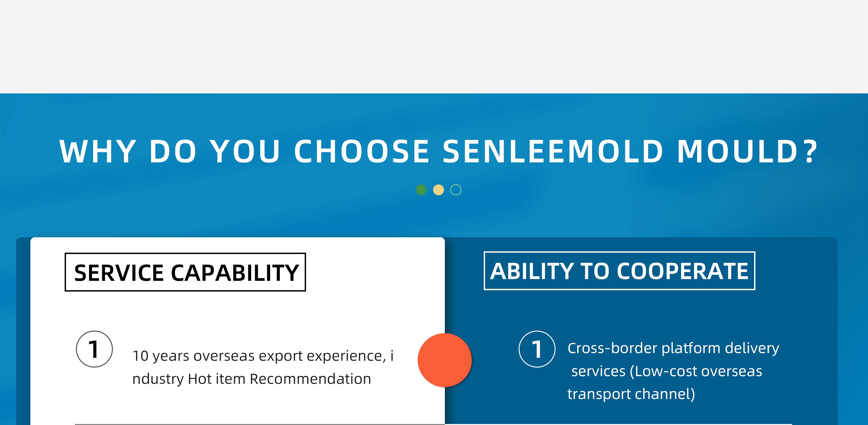
Task: Click "ndustry Hot item Recommendation" line
Action: pyautogui.click(x=251, y=379)
